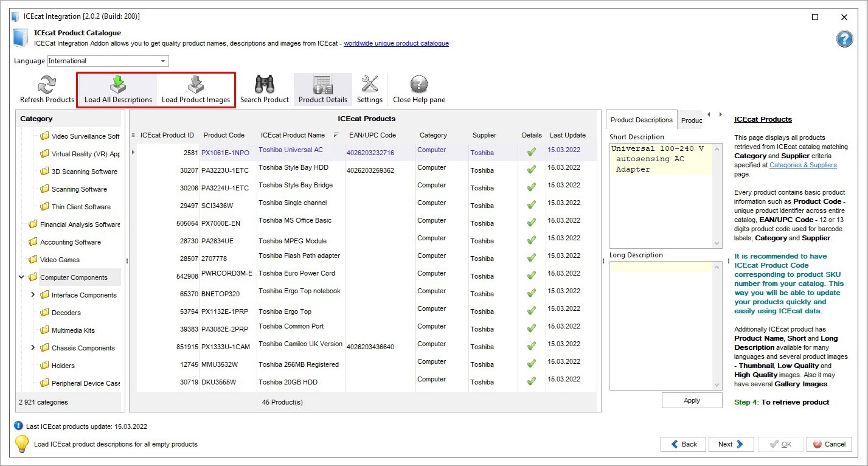868x466 pixels.
Task: Click the Next button
Action: click(731, 444)
